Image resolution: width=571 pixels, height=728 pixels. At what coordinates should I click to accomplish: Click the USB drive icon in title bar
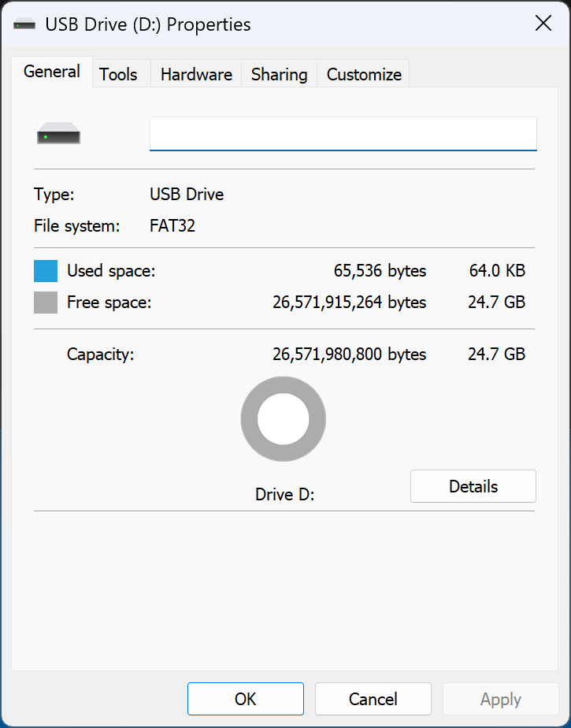24,24
